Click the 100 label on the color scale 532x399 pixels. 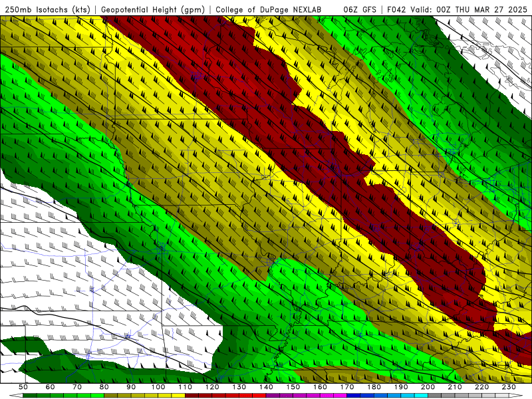tap(158, 387)
